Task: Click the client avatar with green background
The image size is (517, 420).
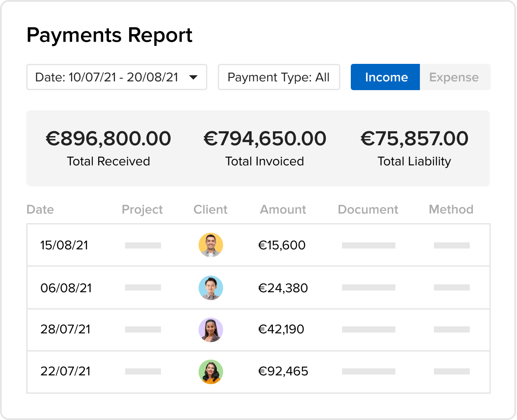Action: pos(211,371)
